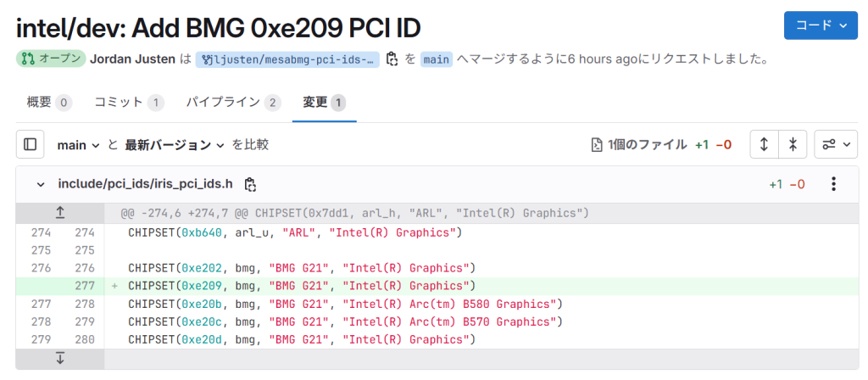The image size is (868, 380).
Task: Switch to the コミット tab
Action: tap(129, 103)
